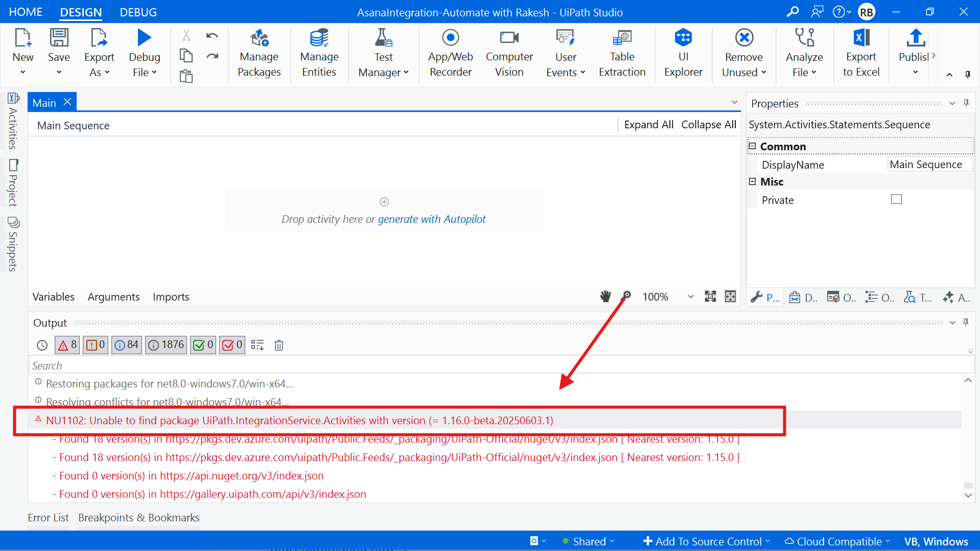Open Computer Vision tool

[x=509, y=53]
